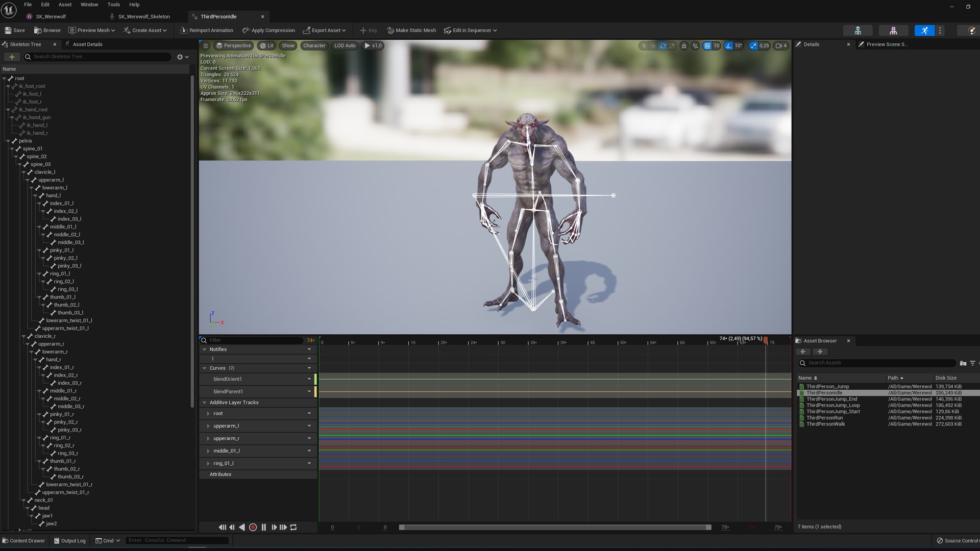This screenshot has height=551, width=980.
Task: Select ThirdPersonRun in Asset Browser
Action: tap(824, 418)
